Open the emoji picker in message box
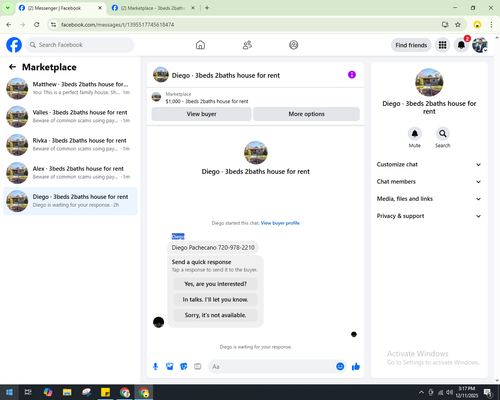Screen dimensions: 500x400 coord(340,367)
